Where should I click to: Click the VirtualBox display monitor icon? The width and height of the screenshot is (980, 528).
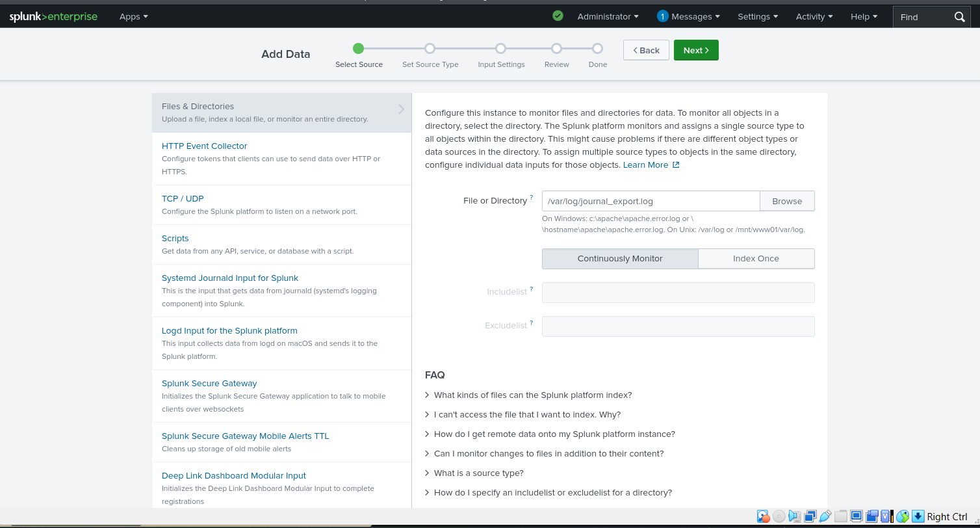857,516
